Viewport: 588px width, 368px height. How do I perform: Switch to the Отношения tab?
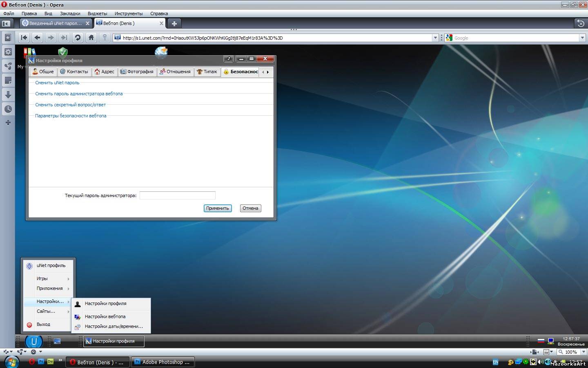175,72
